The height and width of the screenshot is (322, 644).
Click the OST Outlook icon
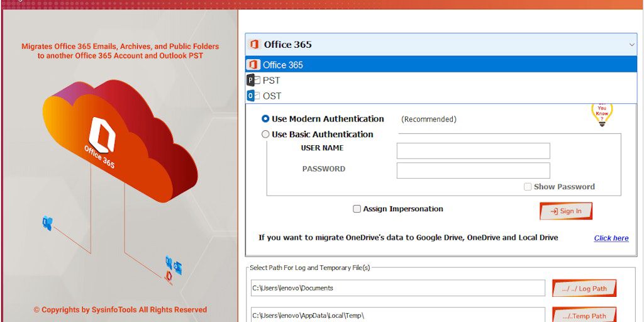point(253,96)
